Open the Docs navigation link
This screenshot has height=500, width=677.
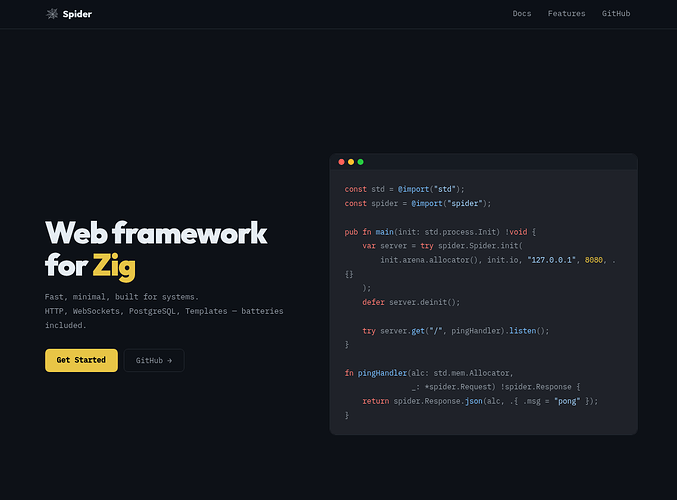(x=522, y=14)
